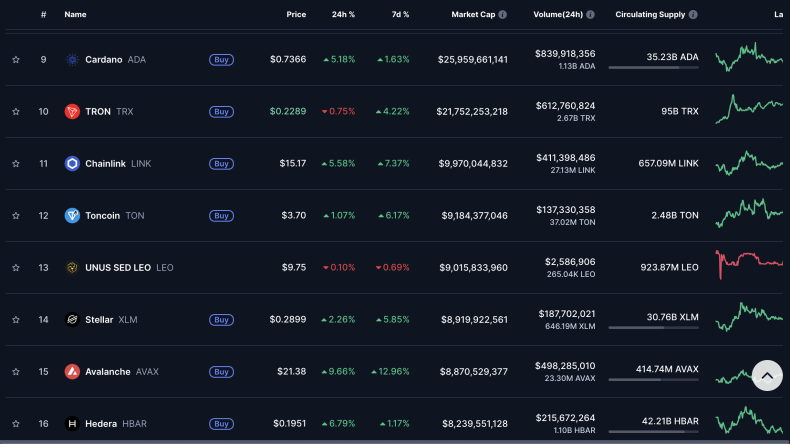Sort the table by Price column
The image size is (790, 444).
click(x=296, y=15)
